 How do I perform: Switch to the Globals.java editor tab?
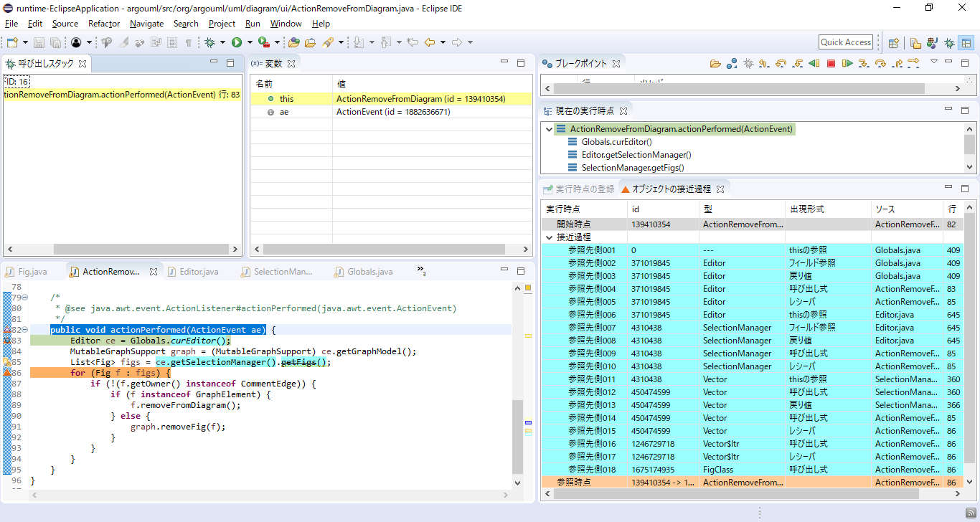click(363, 272)
